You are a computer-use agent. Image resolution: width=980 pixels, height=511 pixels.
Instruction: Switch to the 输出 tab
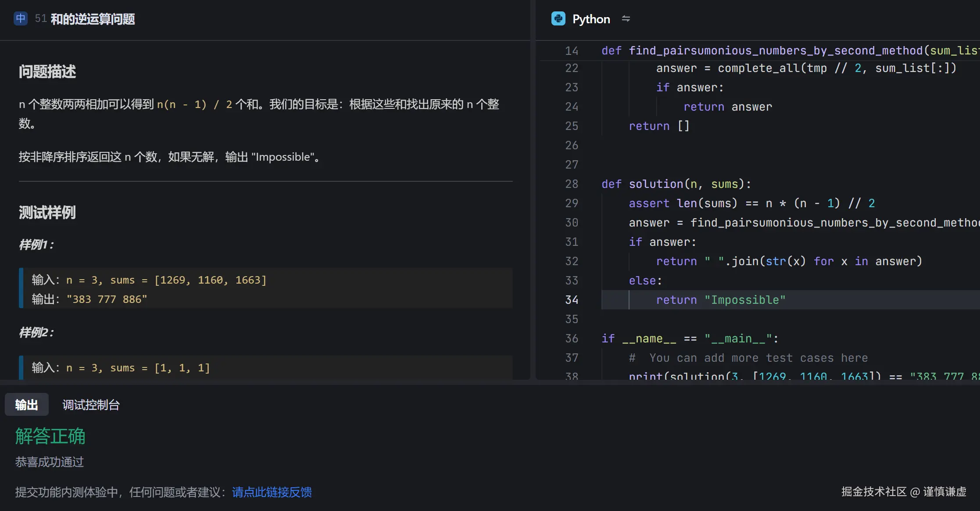[26, 405]
